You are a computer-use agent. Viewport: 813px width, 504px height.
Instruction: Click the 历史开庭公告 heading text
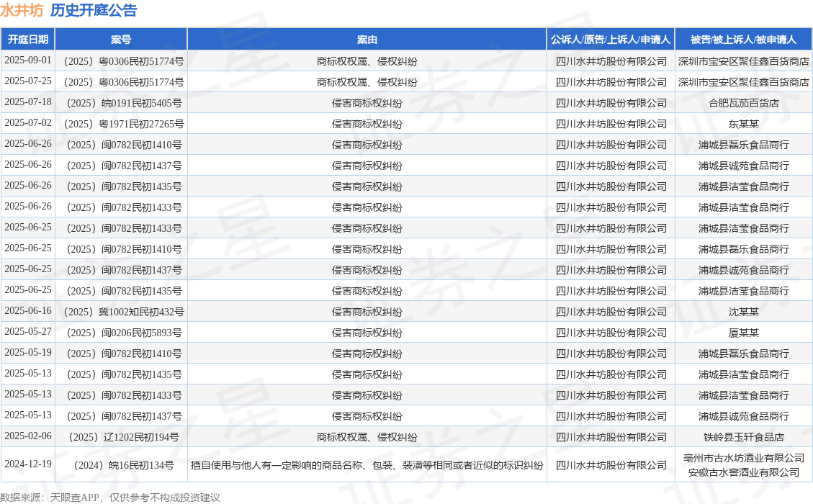tap(94, 10)
